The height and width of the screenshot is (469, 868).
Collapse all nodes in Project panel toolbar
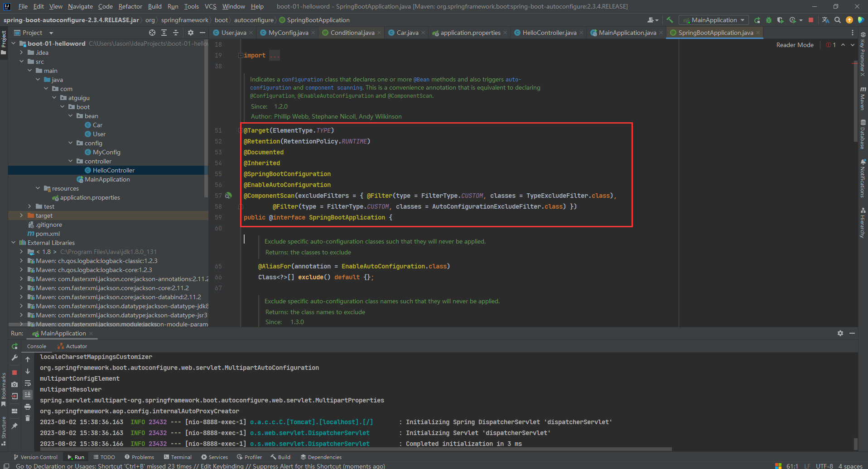coord(176,33)
